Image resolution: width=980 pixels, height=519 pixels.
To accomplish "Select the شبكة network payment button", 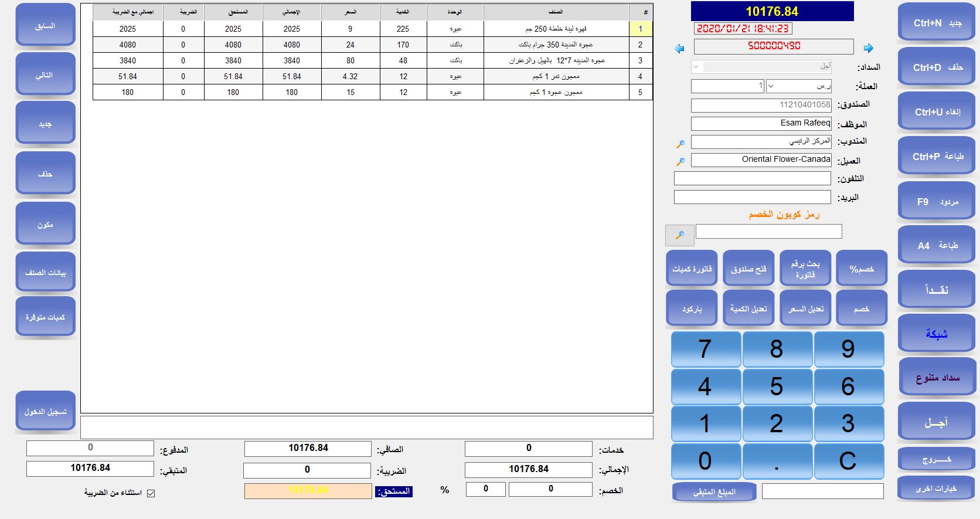I will pyautogui.click(x=936, y=334).
